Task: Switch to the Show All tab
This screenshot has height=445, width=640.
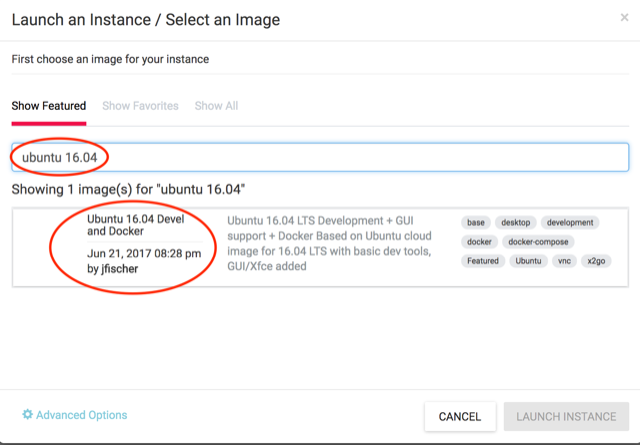Action: coord(216,106)
